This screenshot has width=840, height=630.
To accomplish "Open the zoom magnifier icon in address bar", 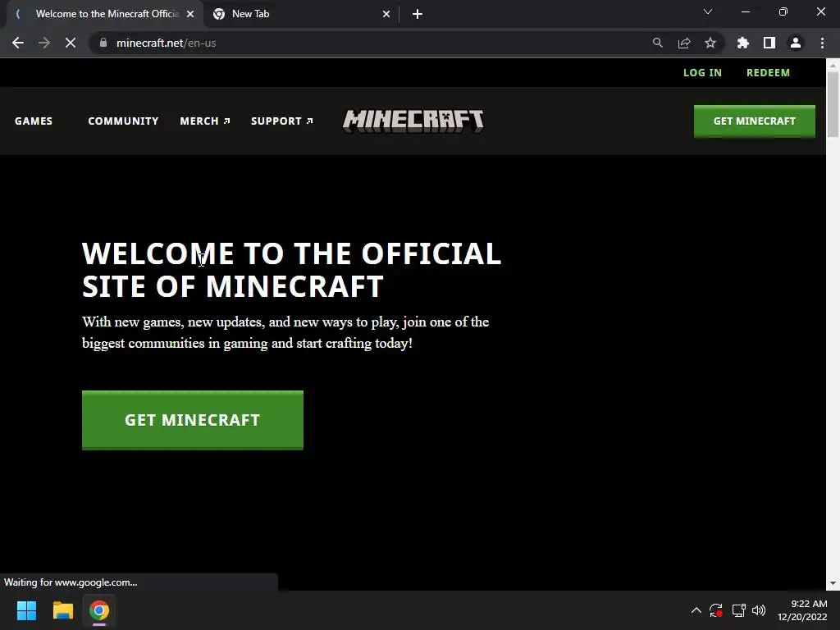I will (657, 43).
